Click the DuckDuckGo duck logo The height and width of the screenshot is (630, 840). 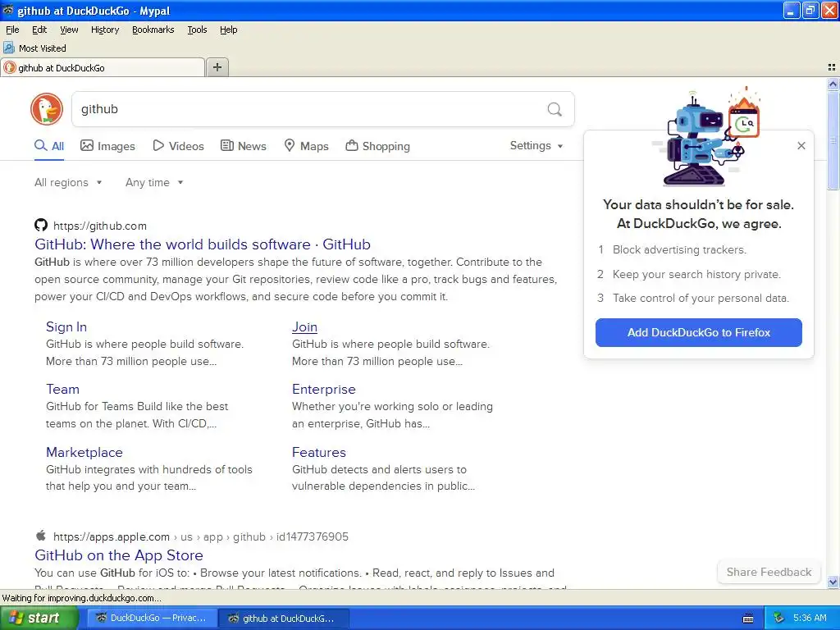click(x=47, y=109)
